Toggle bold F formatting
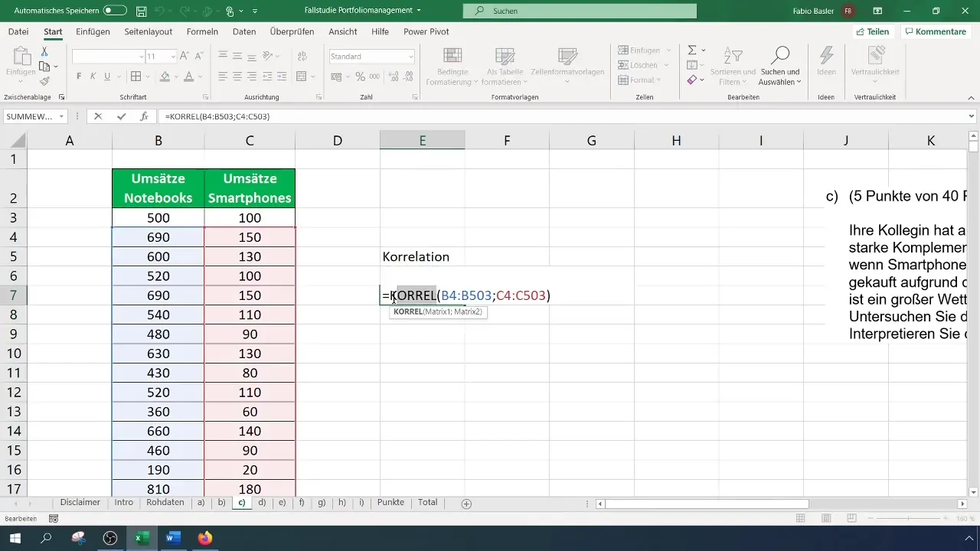This screenshot has height=551, width=980. pyautogui.click(x=78, y=76)
